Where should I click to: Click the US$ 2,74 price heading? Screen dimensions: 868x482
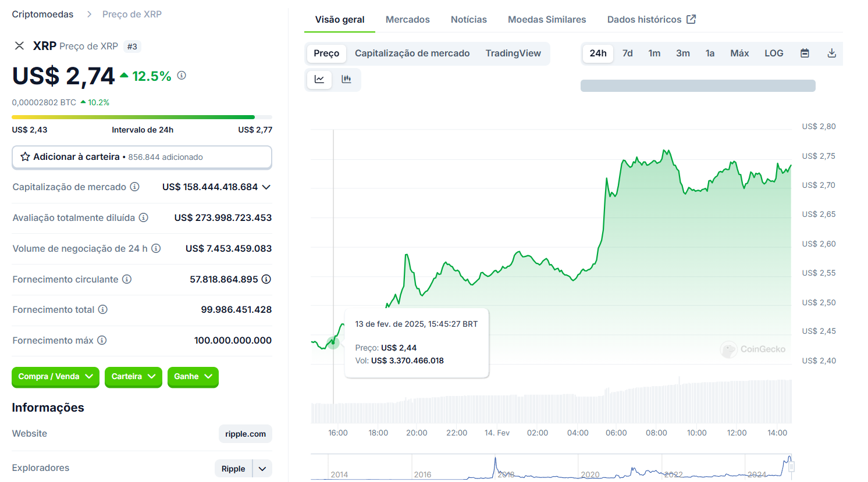tap(63, 76)
